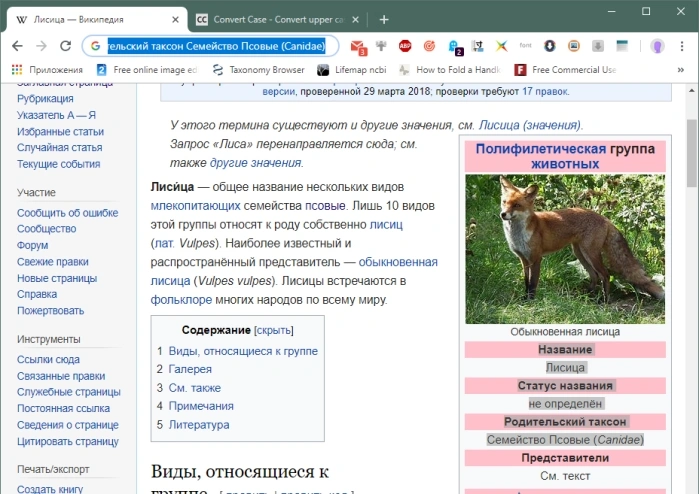Viewport: 699px width, 494px height.
Task: Click the dark circular download extension icon
Action: (550, 46)
